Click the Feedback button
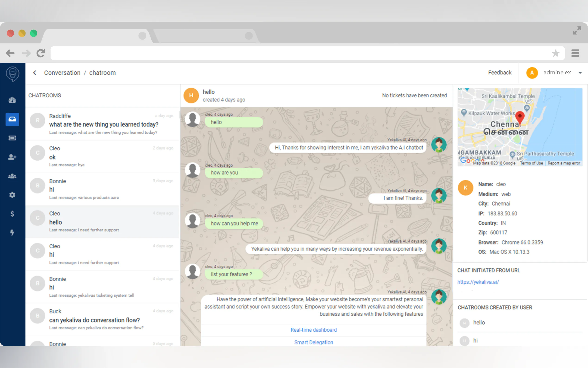 [500, 73]
